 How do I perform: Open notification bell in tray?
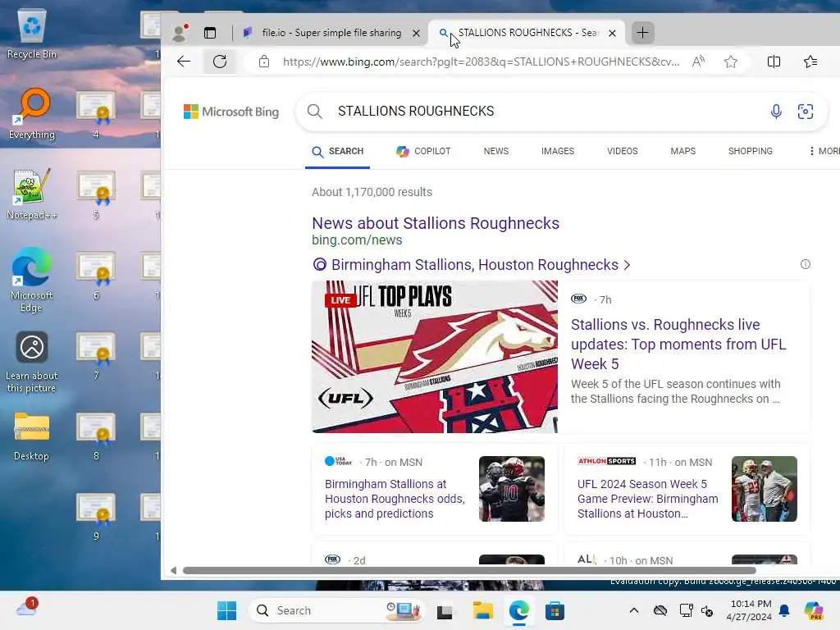pyautogui.click(x=784, y=610)
